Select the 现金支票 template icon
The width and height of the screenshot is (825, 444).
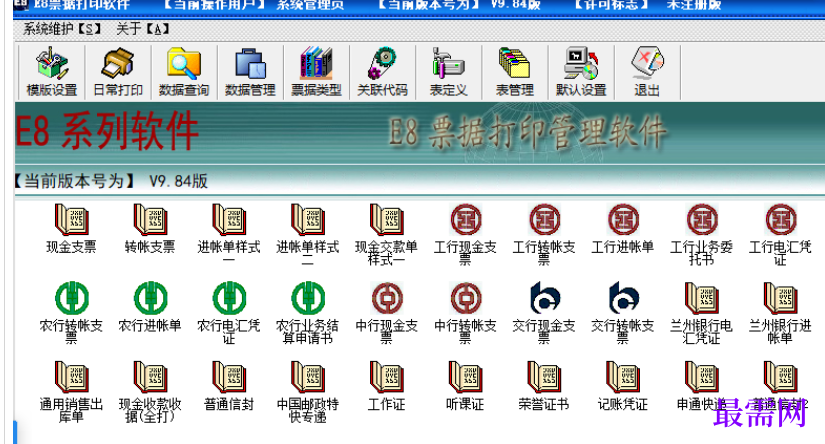pyautogui.click(x=71, y=220)
